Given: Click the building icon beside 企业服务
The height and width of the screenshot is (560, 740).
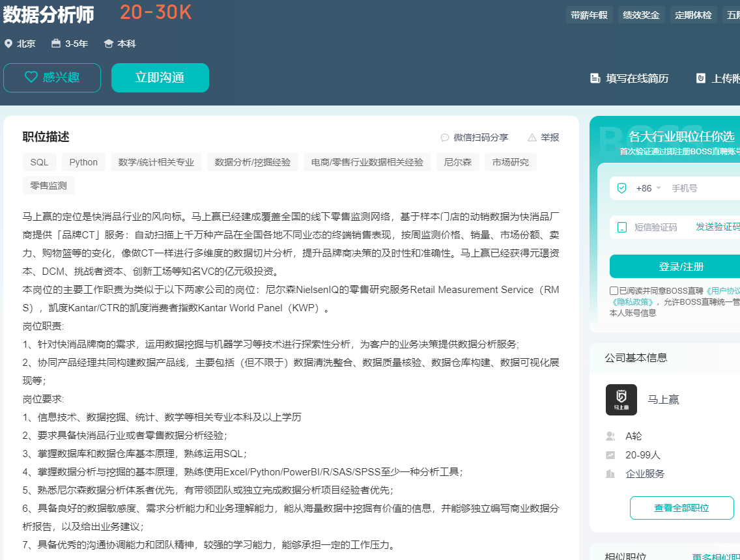Looking at the screenshot, I should coord(610,473).
